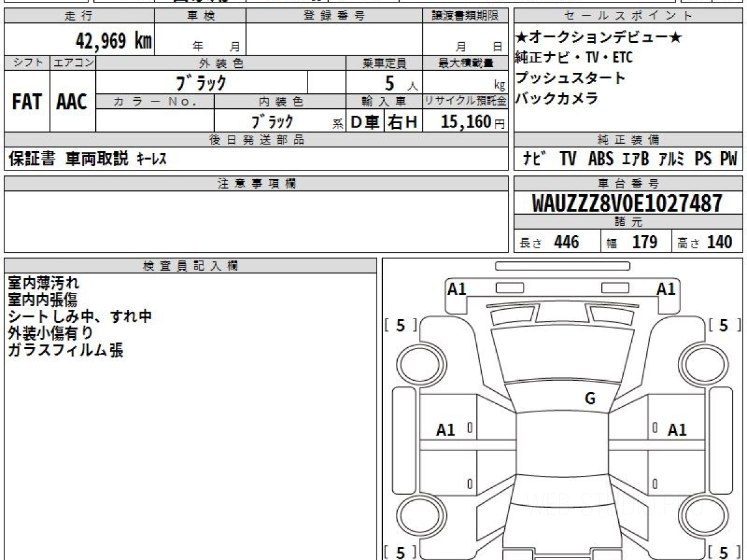Click the シフト header cell
747x560 pixels.
click(27, 63)
